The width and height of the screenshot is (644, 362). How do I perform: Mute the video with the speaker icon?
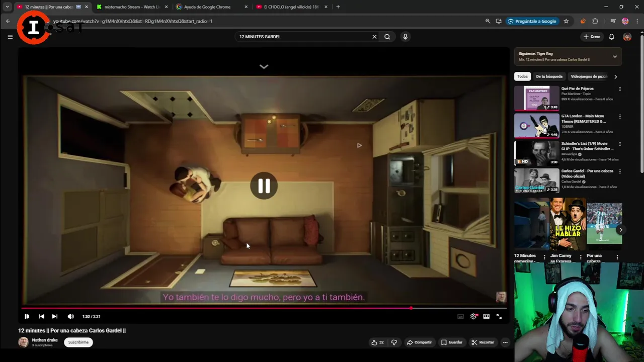pos(70,316)
